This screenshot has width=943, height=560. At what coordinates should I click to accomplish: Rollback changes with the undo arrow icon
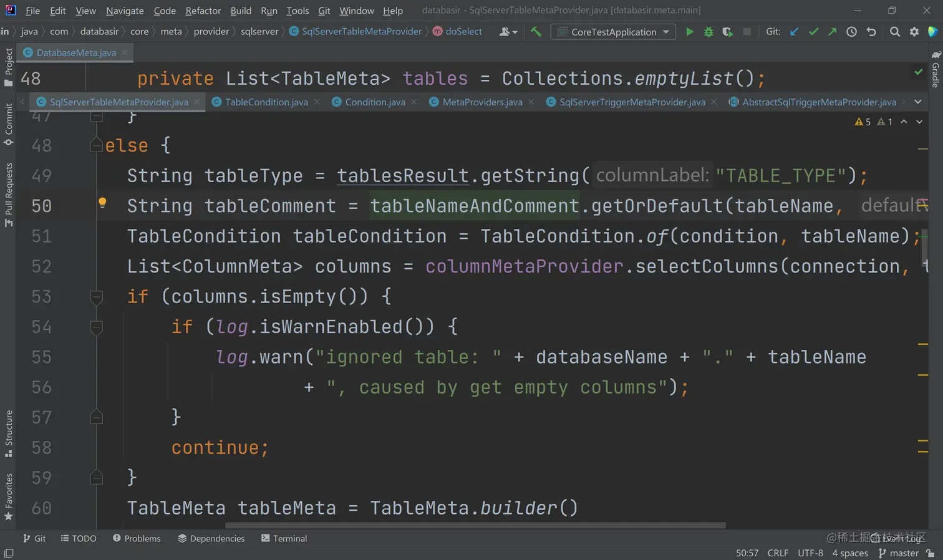871,32
